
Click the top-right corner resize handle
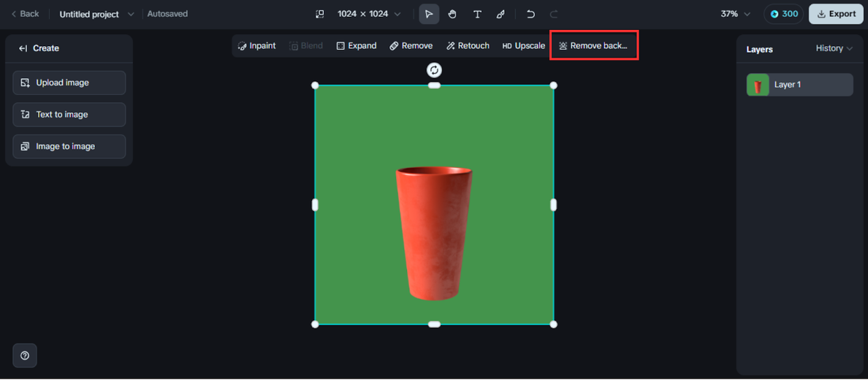pyautogui.click(x=553, y=85)
